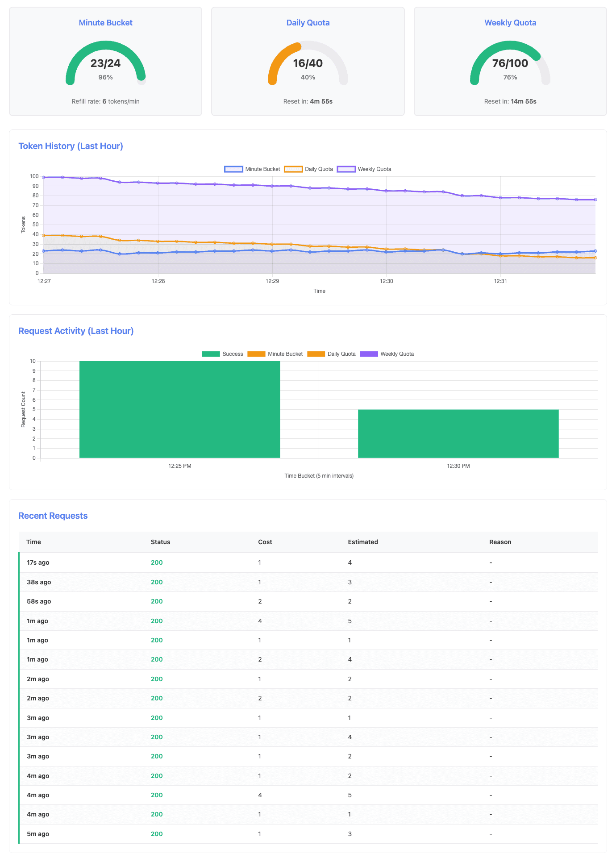Open the 200 status of 38s ago request
This screenshot has height=862, width=616.
(x=157, y=582)
